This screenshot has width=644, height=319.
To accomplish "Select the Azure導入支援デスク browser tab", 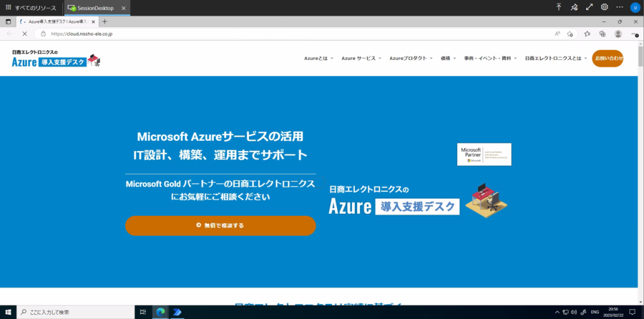I will pyautogui.click(x=57, y=22).
